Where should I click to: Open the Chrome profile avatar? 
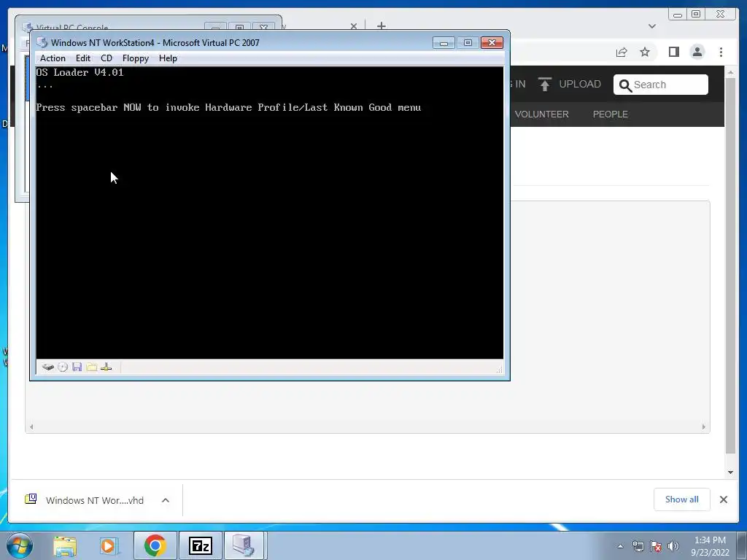point(697,52)
